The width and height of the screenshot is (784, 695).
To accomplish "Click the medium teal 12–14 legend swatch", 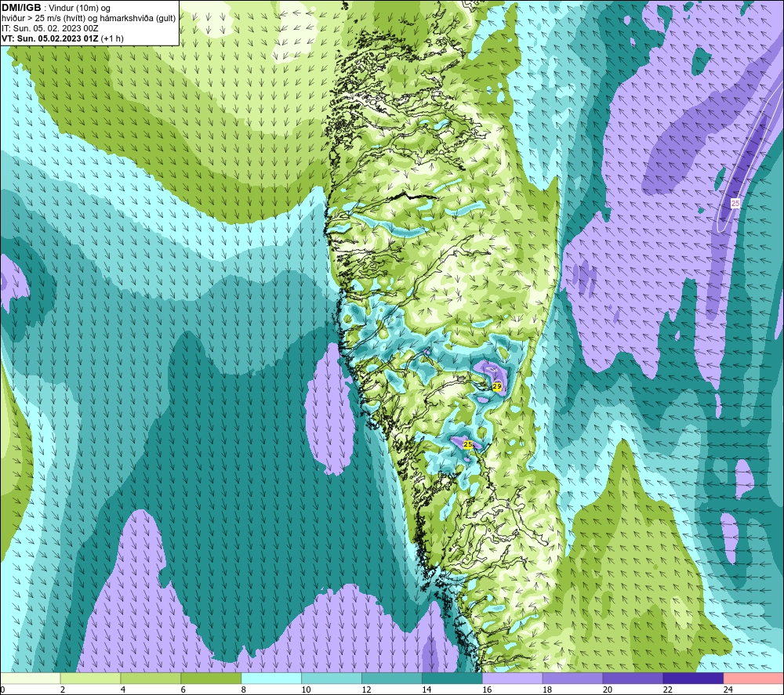I will click(x=392, y=678).
